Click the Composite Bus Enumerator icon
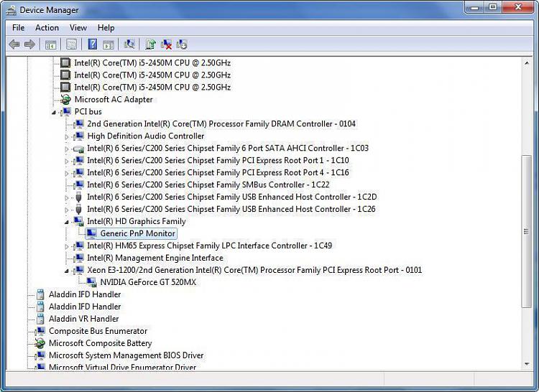 (40, 331)
